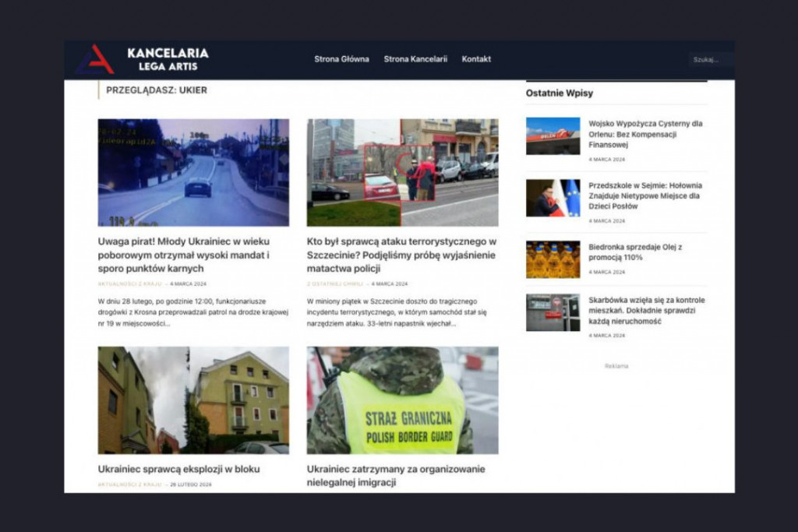798x532 pixels.
Task: Open 'Wojsko Wypożycza Cysterny dla Orlenu' post
Action: [x=645, y=134]
